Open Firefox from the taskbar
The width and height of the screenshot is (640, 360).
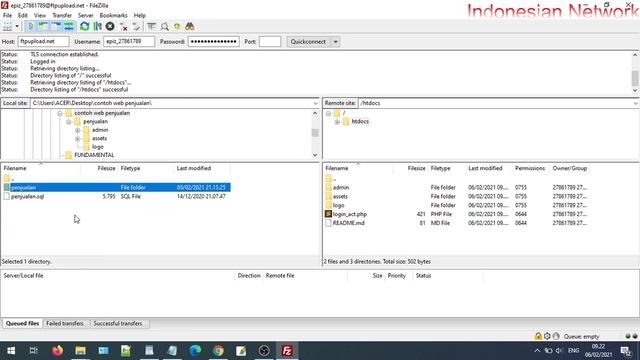58,351
